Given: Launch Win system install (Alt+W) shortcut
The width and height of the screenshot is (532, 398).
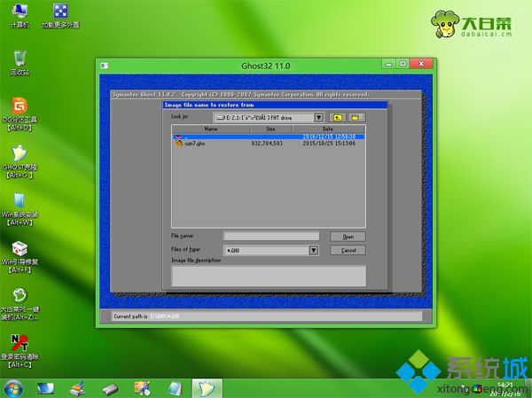Looking at the screenshot, I should 20,209.
